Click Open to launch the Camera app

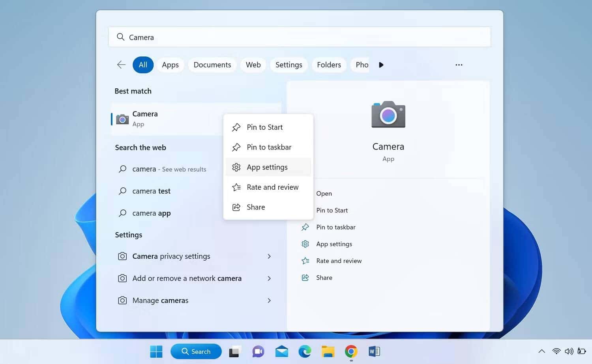click(x=324, y=193)
